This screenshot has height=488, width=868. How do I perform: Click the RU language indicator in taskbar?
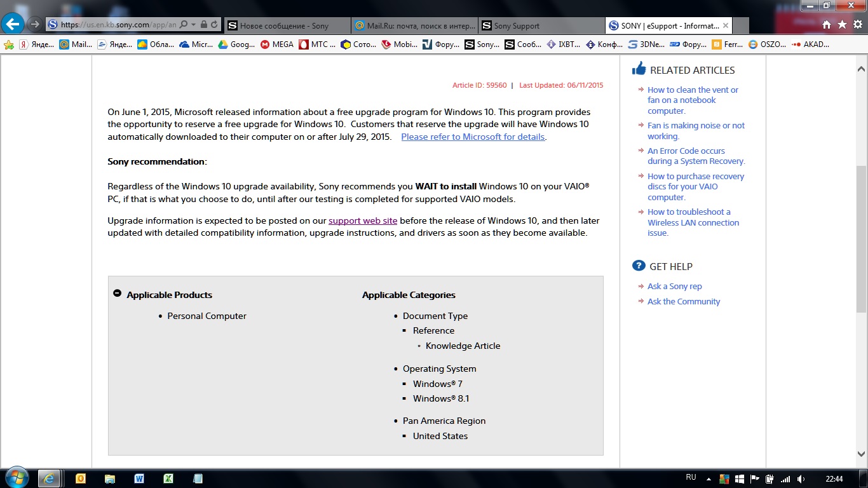pyautogui.click(x=691, y=478)
